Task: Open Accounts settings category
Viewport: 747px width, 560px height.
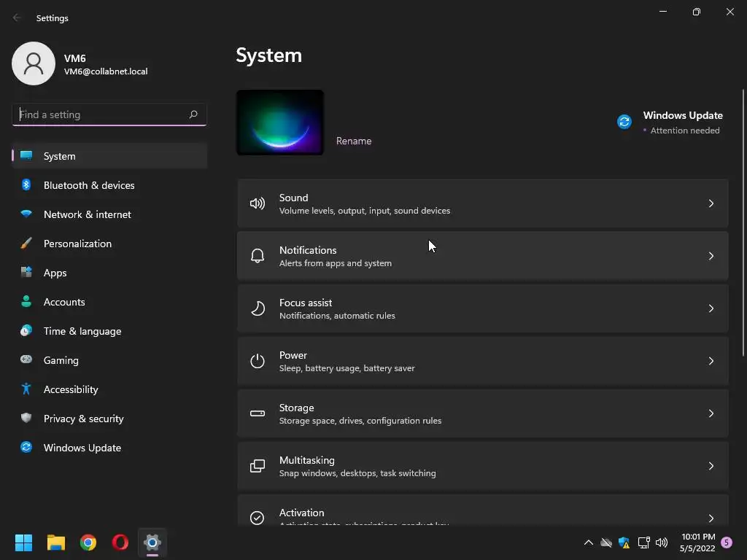Action: 109,302
